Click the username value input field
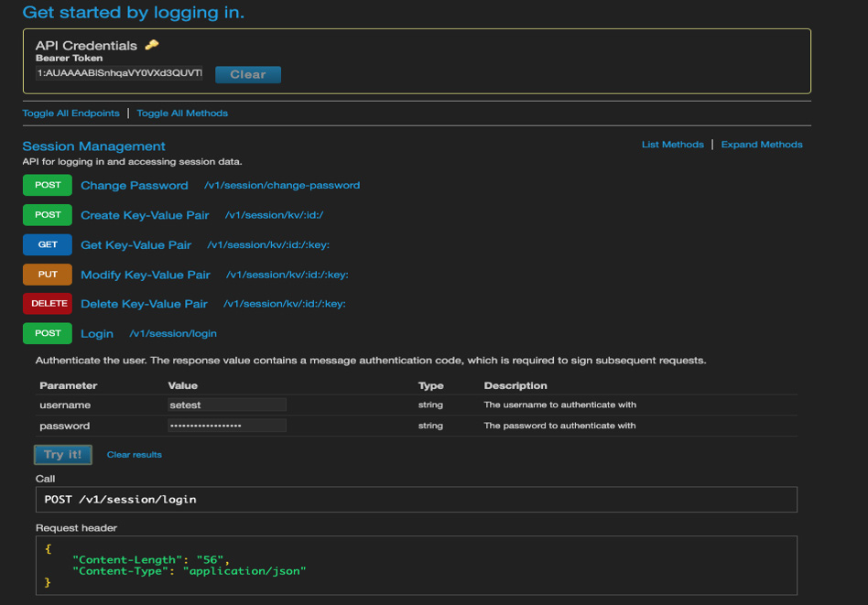This screenshot has width=868, height=605. pos(227,405)
